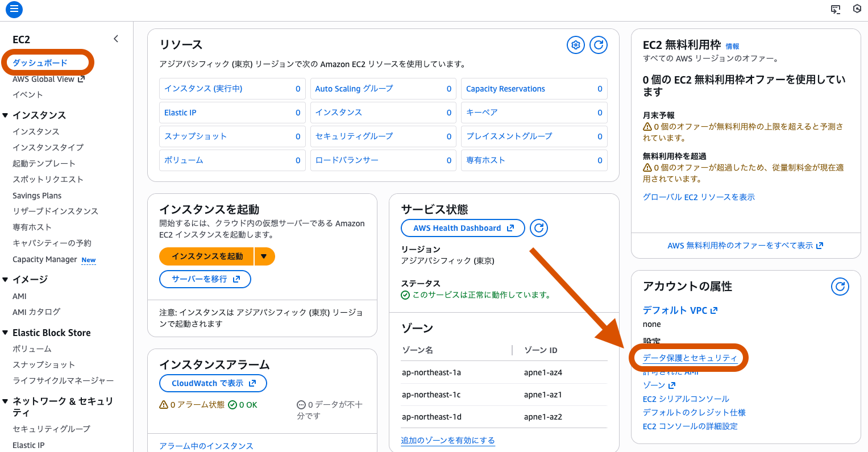Image resolution: width=868 pixels, height=452 pixels.
Task: Open the ゾーン link under account attributes
Action: 659,385
